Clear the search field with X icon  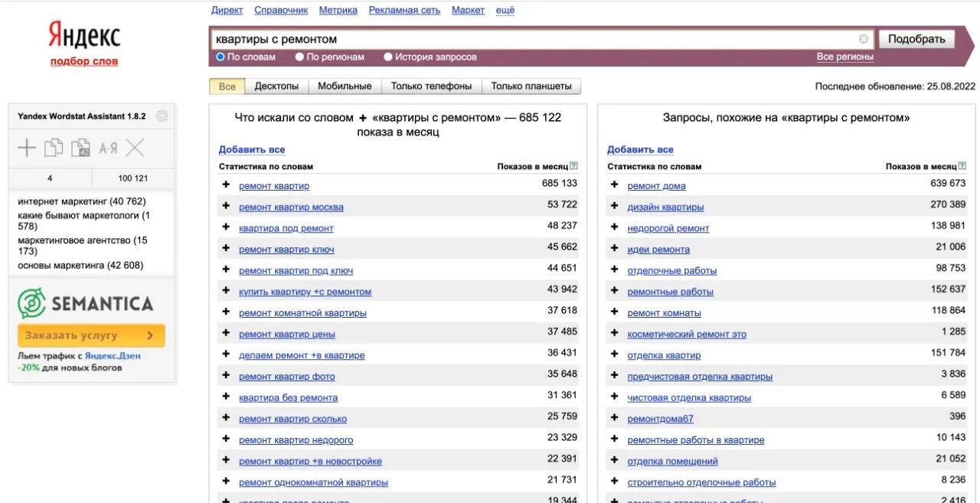864,39
